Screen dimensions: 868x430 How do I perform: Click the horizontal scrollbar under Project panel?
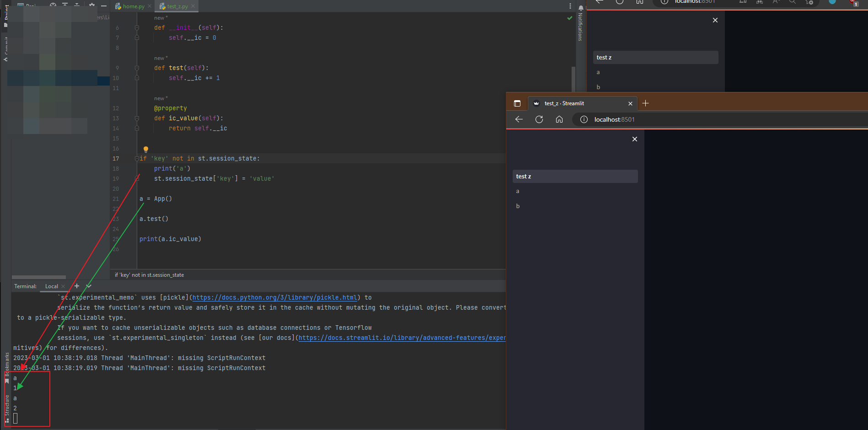point(39,277)
